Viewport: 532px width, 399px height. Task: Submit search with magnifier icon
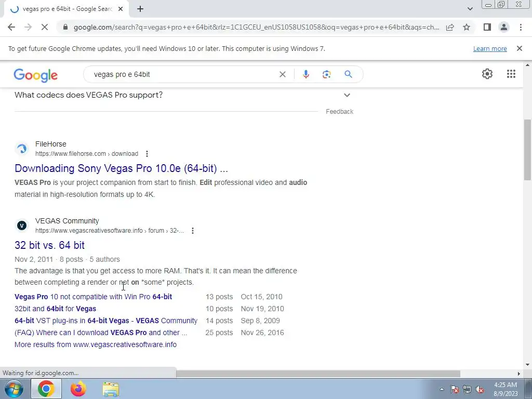coord(348,74)
